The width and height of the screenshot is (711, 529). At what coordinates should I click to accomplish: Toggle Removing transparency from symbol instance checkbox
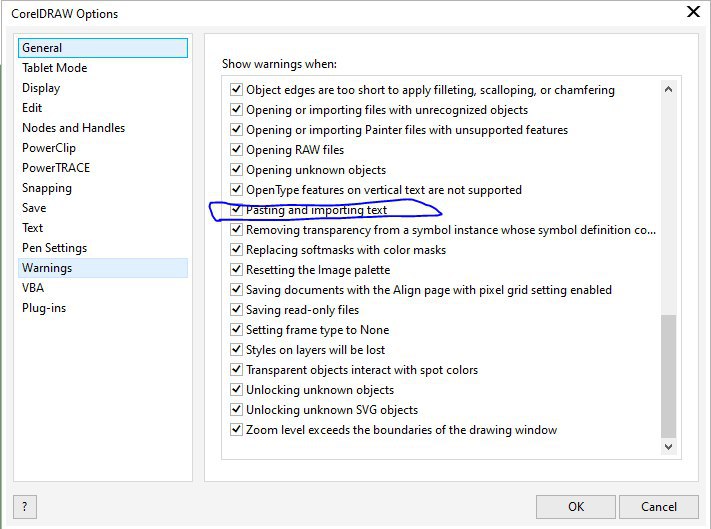click(x=236, y=229)
